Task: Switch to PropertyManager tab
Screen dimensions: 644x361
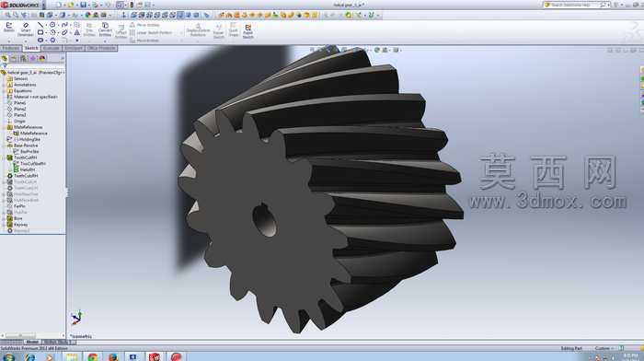Action: point(14,58)
